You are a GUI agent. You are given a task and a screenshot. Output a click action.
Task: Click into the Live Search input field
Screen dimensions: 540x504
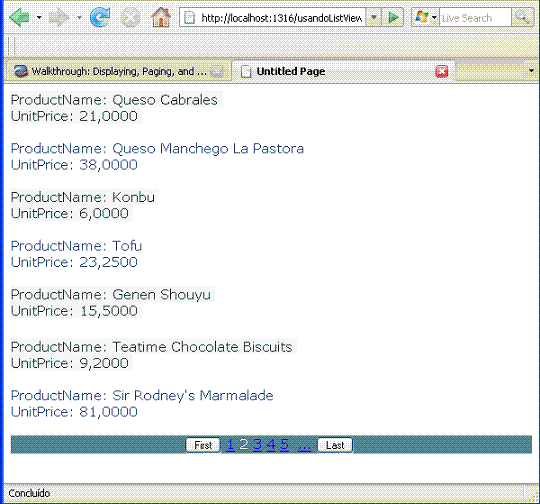coord(475,17)
